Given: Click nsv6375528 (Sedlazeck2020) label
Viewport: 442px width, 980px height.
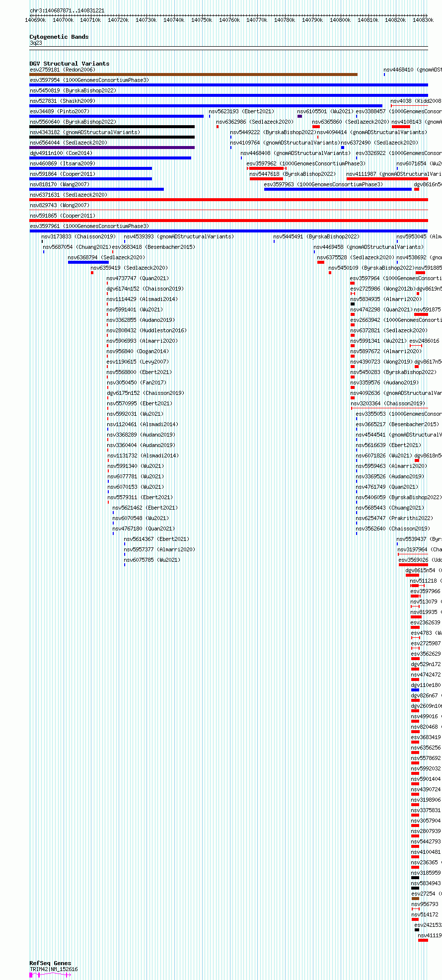Looking at the screenshot, I should pos(356,258).
